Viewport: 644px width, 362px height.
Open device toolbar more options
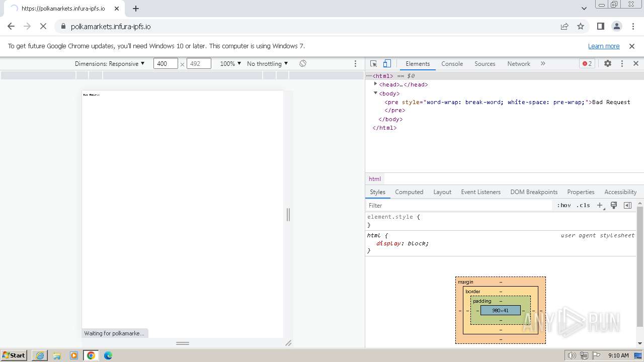pos(355,63)
